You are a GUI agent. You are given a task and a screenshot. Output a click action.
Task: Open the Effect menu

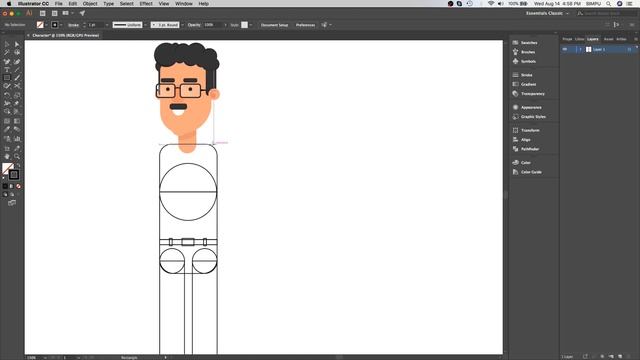[x=146, y=4]
